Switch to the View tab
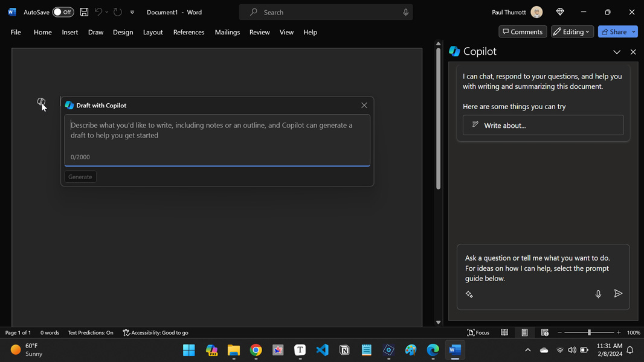The width and height of the screenshot is (644, 362). (x=286, y=32)
